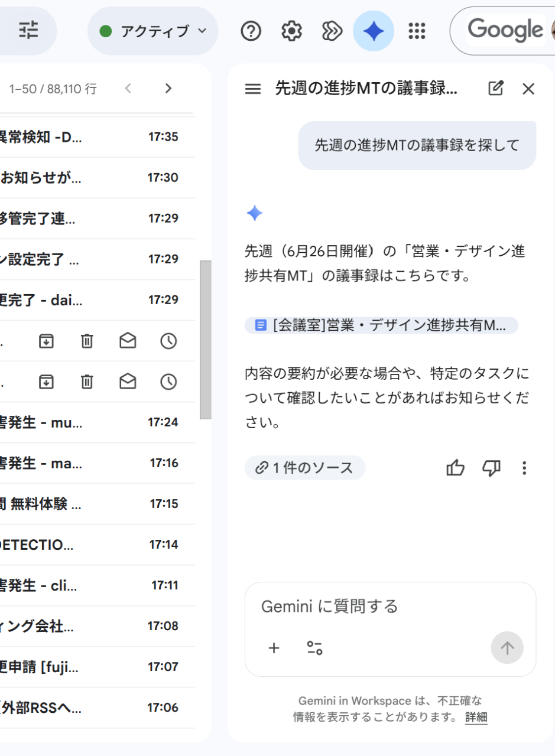Open more options for Gemini response

tap(524, 468)
